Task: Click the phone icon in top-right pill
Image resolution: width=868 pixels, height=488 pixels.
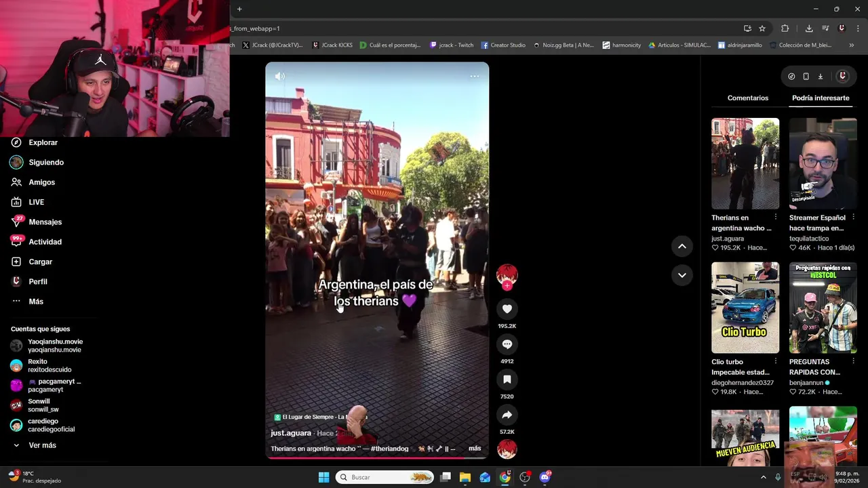Action: pyautogui.click(x=806, y=77)
